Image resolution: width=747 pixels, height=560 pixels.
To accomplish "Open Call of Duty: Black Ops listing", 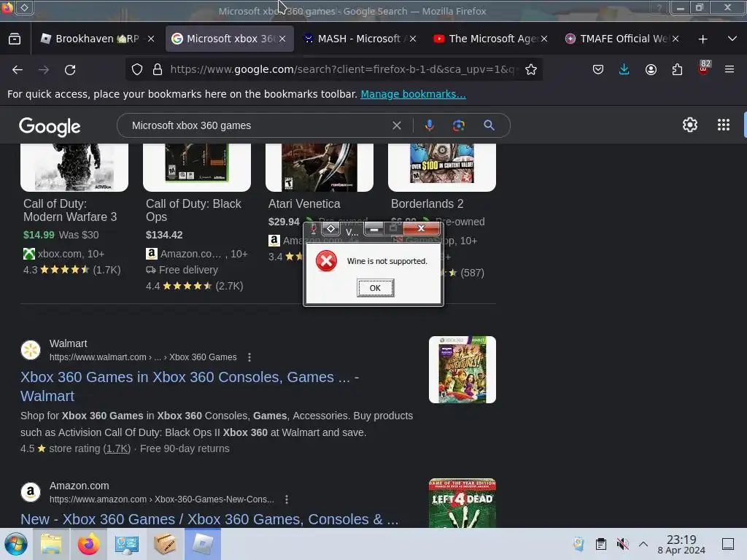I will [x=193, y=211].
